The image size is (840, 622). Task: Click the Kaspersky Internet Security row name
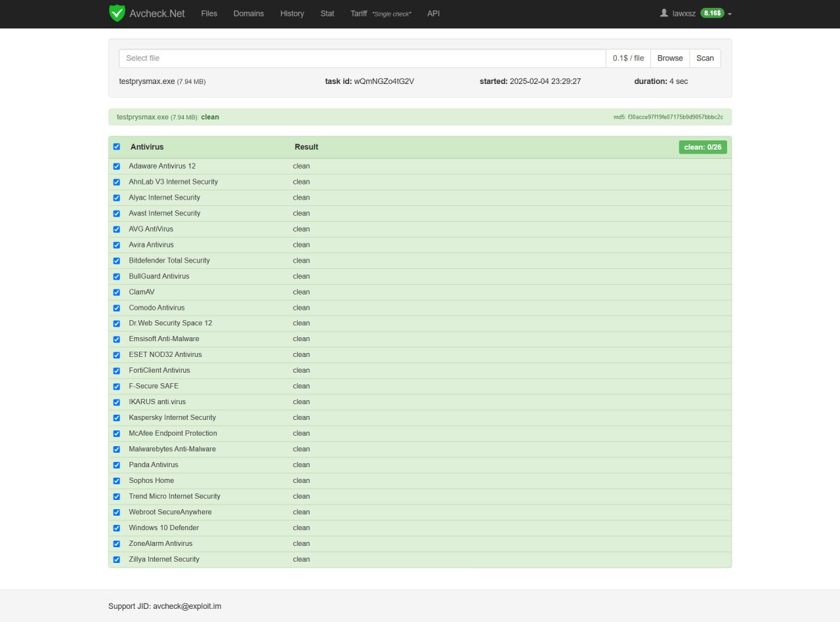tap(172, 418)
